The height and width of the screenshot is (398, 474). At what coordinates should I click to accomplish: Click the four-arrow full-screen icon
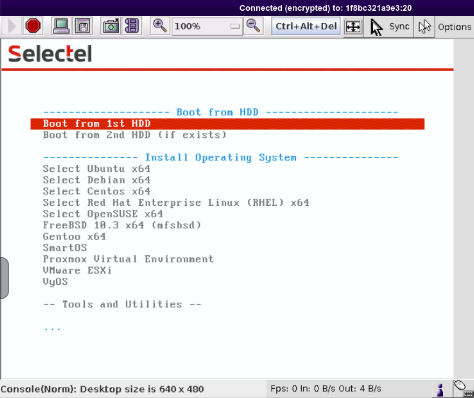(353, 27)
